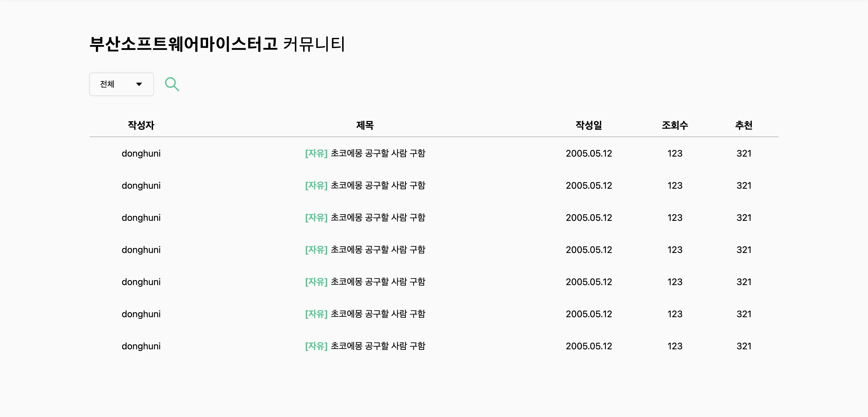Open the 전체 category dropdown
The width and height of the screenshot is (868, 417).
click(x=121, y=84)
